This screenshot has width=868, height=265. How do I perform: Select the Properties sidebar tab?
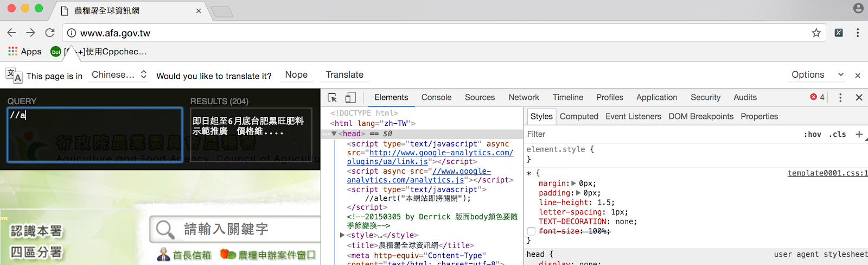click(x=759, y=116)
